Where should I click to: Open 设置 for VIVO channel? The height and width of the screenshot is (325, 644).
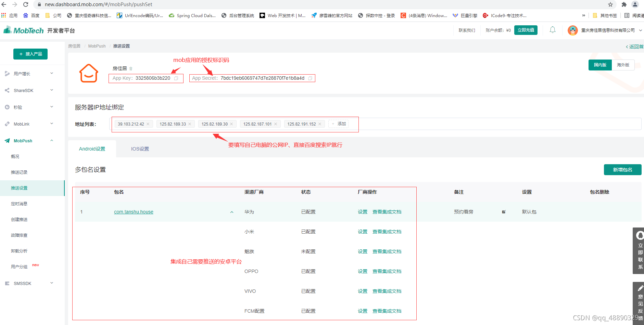363,291
